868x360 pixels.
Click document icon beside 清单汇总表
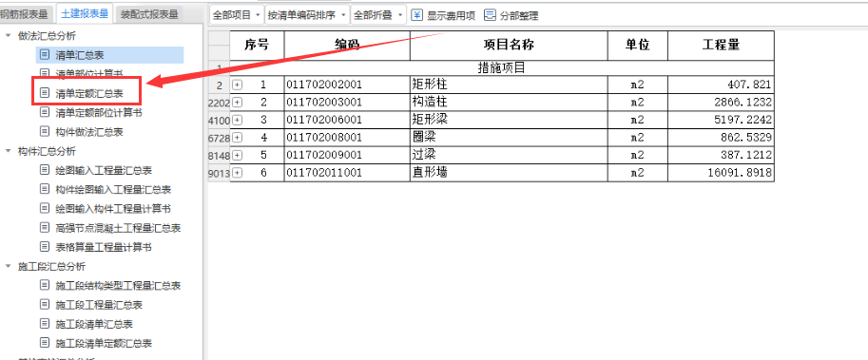click(45, 55)
